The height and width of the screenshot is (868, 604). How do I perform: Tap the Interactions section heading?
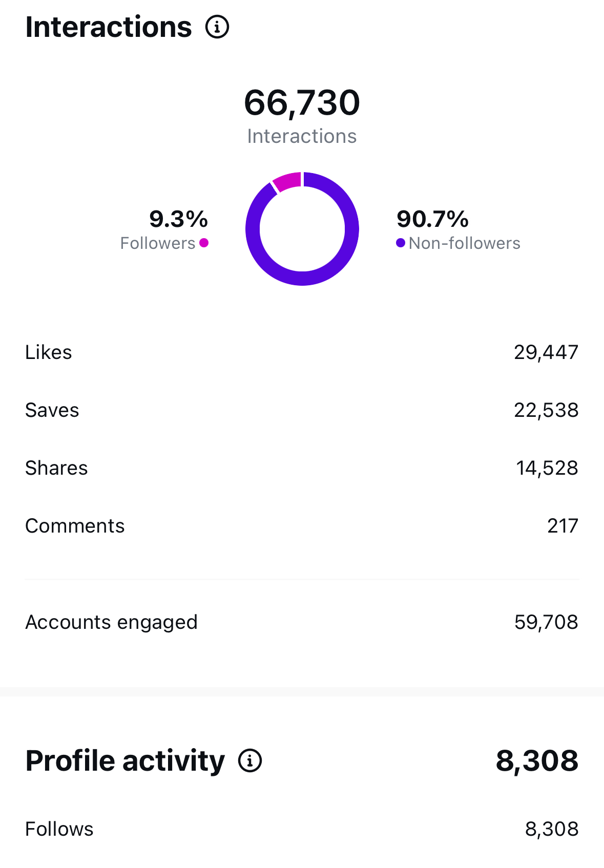pos(109,27)
